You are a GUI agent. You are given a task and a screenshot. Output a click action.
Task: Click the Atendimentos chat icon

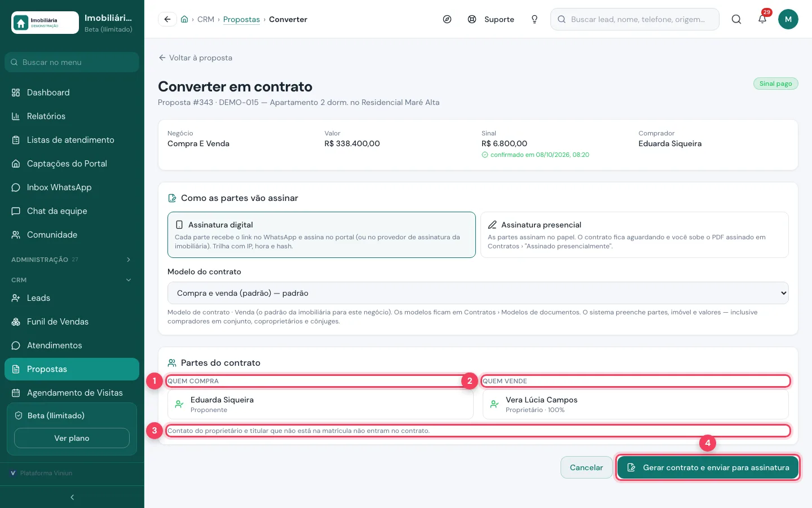[x=16, y=345]
